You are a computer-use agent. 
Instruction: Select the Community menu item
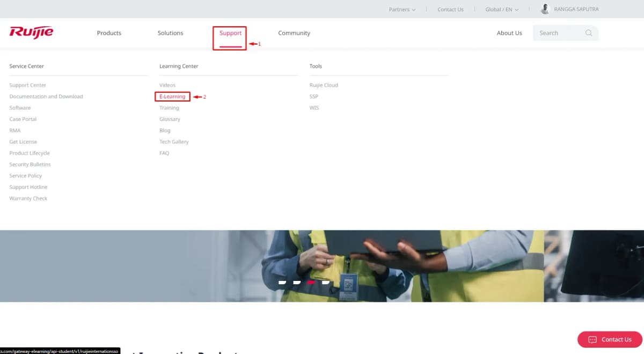(294, 33)
